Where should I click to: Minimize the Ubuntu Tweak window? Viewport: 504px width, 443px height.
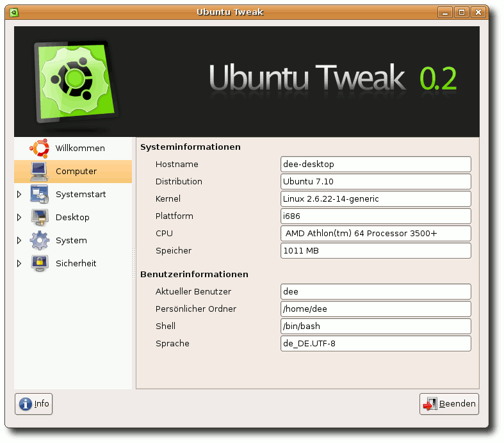point(445,13)
